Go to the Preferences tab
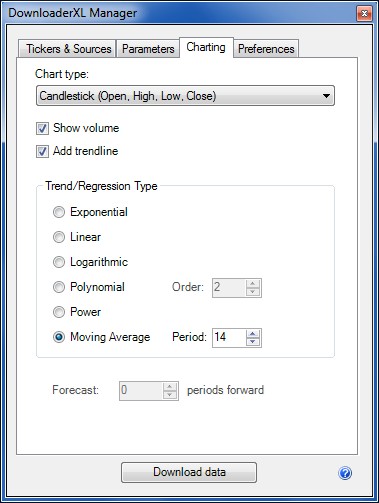This screenshot has height=503, width=379. [x=266, y=49]
